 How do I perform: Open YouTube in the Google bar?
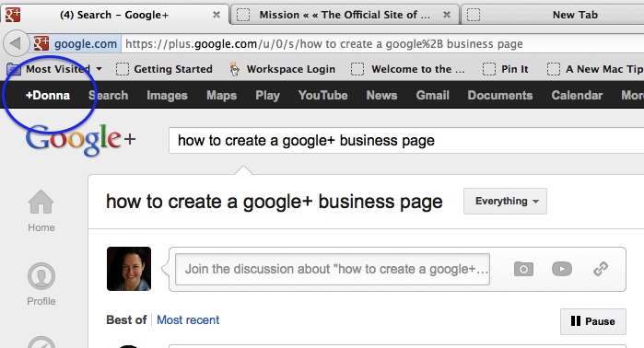pos(323,95)
